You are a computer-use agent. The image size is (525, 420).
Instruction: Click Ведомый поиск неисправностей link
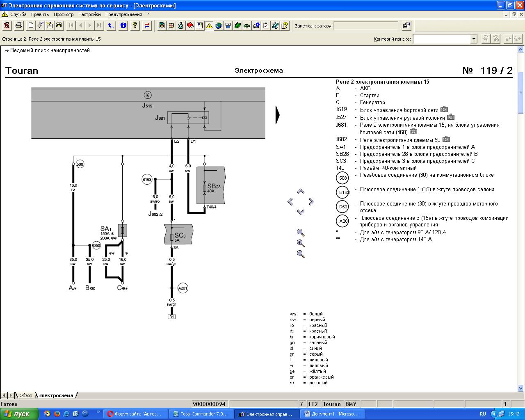(x=50, y=50)
